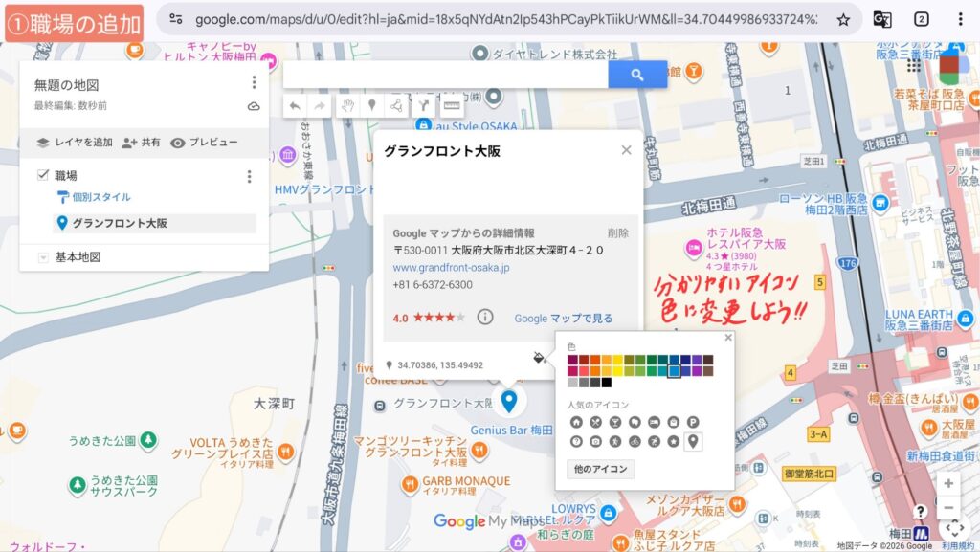Select the draw line tool

[397, 106]
